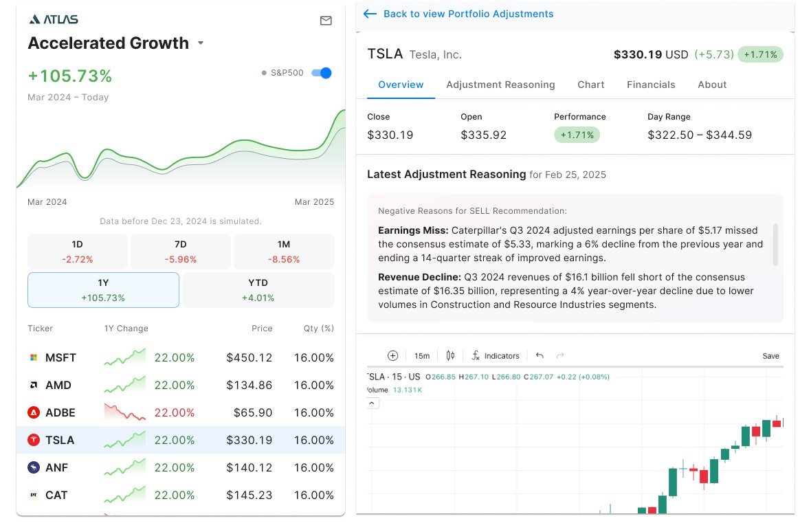Click Save in chart toolbar
The image size is (811, 532).
coord(770,356)
